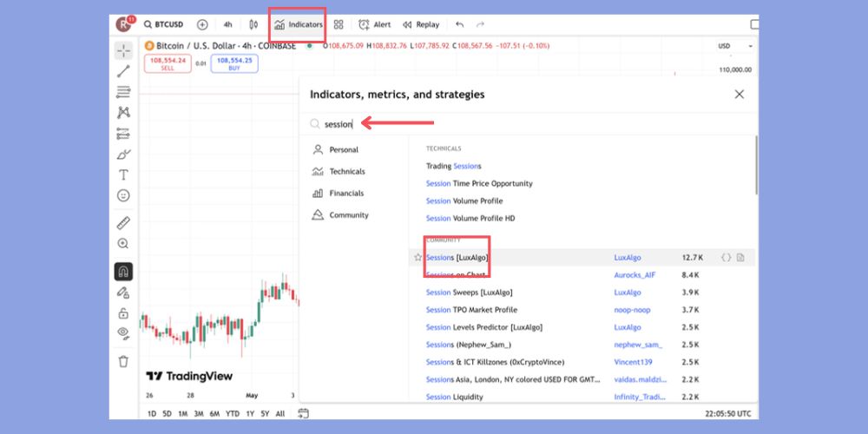Open the candlestick chart type dropdown

tap(253, 25)
